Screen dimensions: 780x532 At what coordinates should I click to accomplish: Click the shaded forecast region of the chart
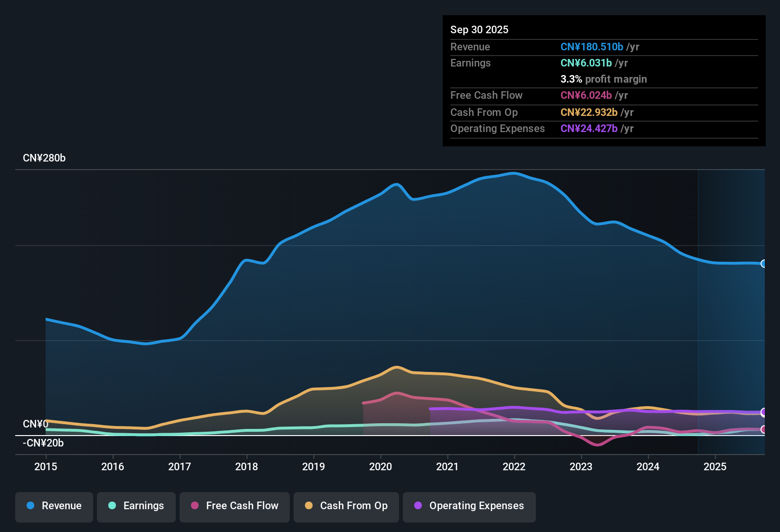coord(732,309)
